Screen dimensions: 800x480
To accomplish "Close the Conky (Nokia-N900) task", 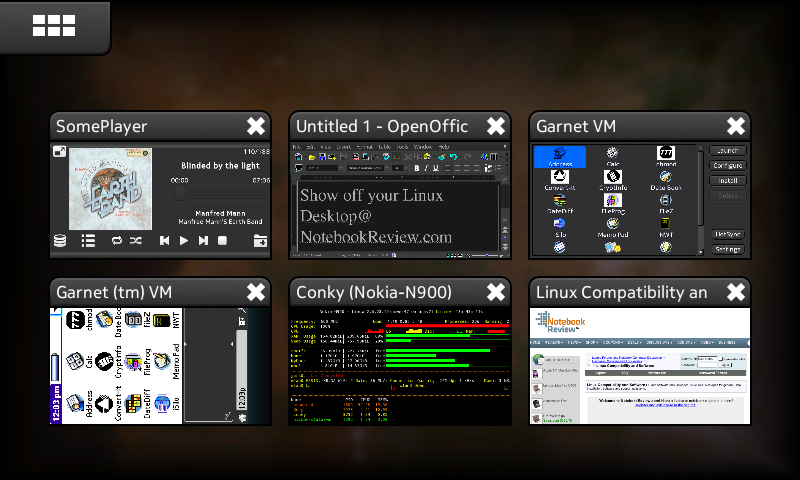I will pos(495,292).
